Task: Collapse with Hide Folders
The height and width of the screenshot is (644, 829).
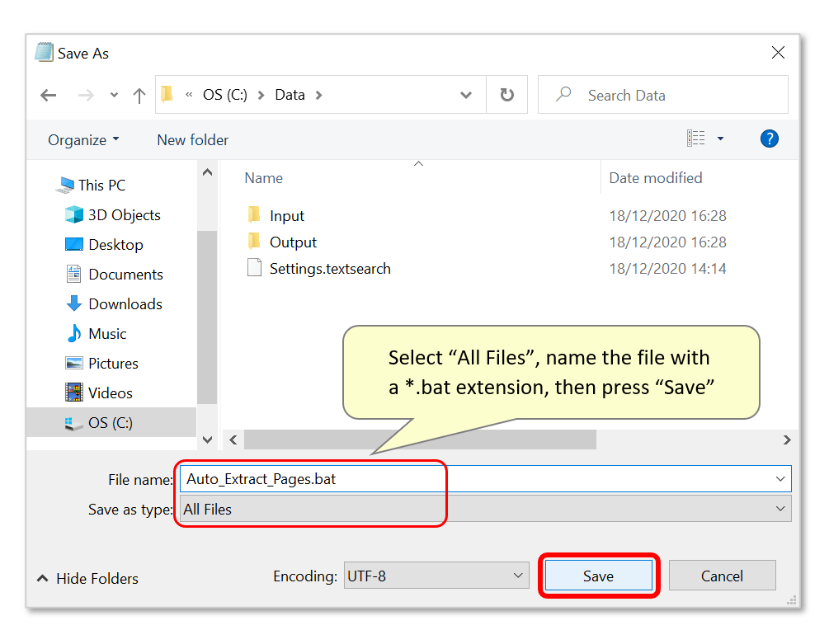Action: click(x=87, y=579)
